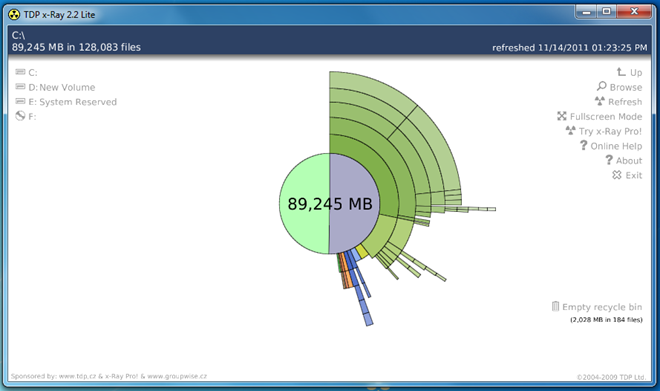Select the F: drive entry
Screen dimensions: 660x391
click(26, 116)
